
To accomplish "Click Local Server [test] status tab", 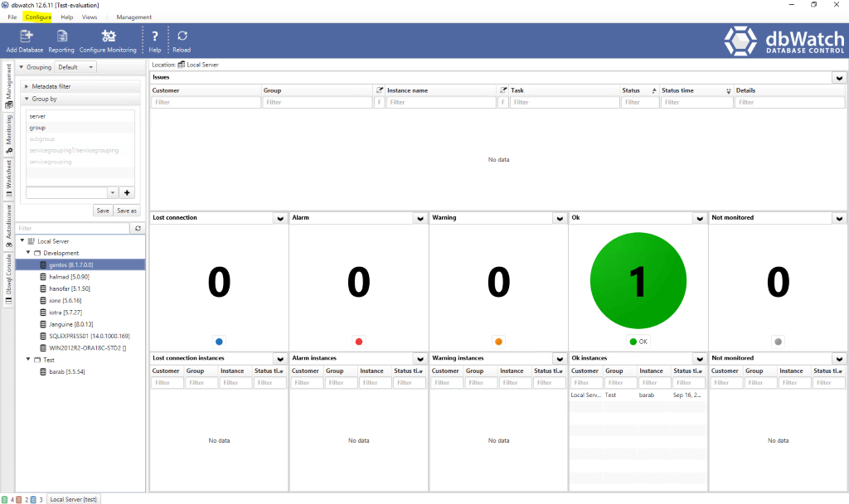I will [x=73, y=499].
